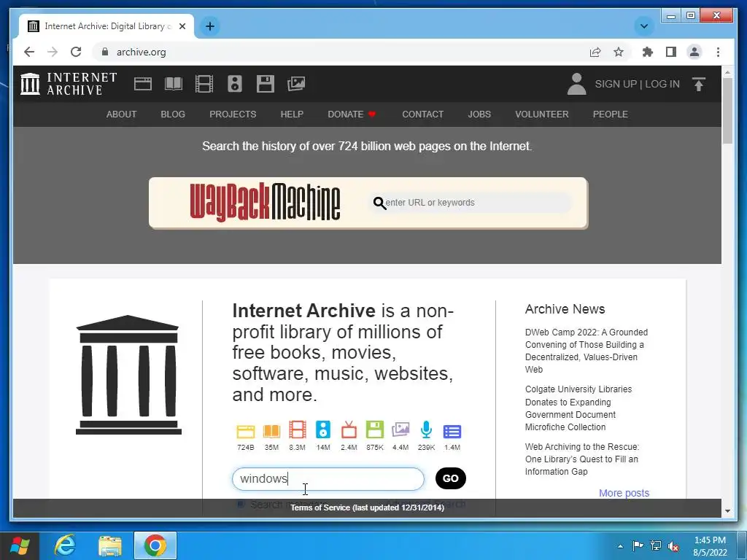Open the Chrome profile avatar button
Screen dimensions: 747x560
coord(694,52)
